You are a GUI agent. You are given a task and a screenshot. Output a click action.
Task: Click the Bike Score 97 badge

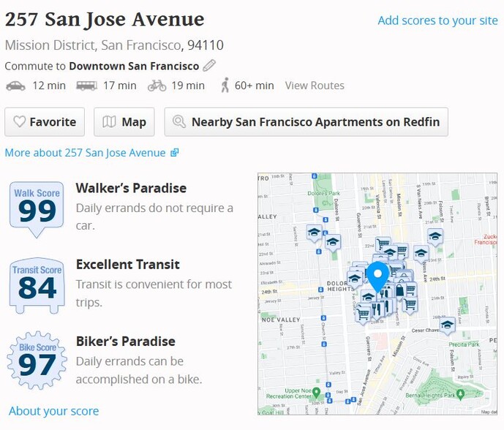tap(37, 361)
